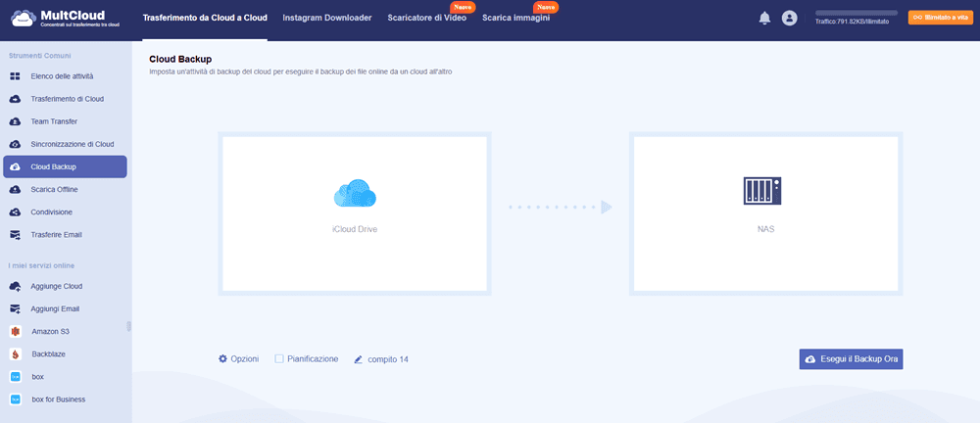This screenshot has width=980, height=423.
Task: Click the NAS destination box
Action: [765, 213]
